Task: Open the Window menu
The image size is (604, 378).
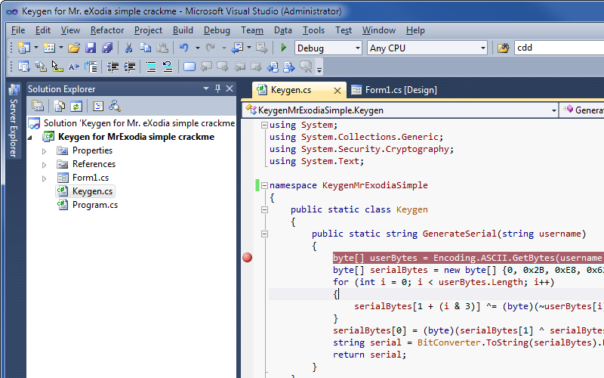Action: [x=379, y=30]
